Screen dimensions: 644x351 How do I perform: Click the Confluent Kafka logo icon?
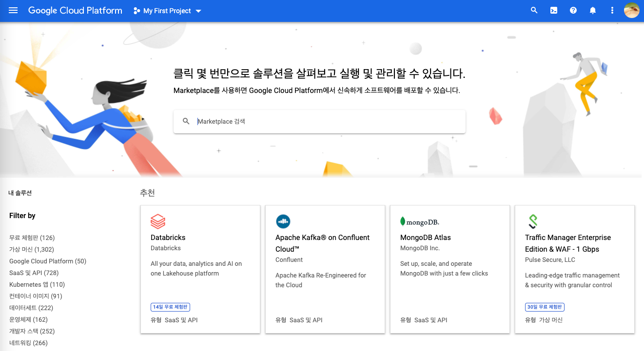[283, 222]
